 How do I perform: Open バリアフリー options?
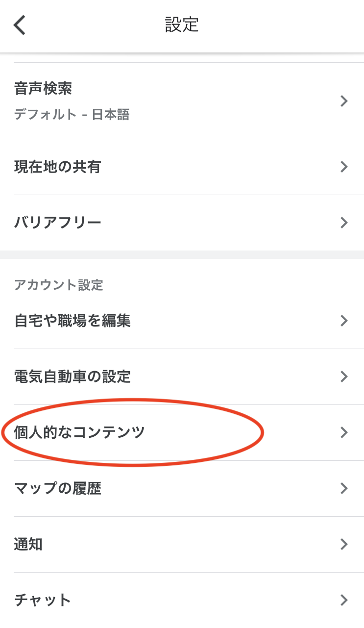(x=58, y=223)
